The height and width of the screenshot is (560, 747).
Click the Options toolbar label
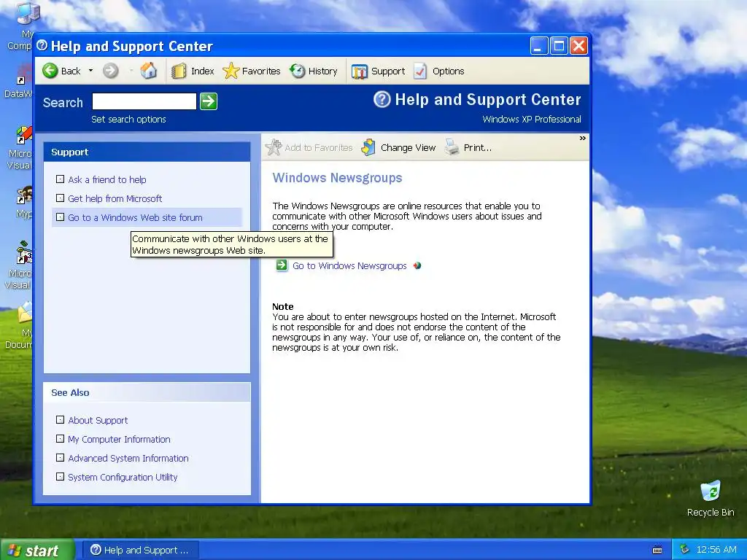tap(449, 71)
